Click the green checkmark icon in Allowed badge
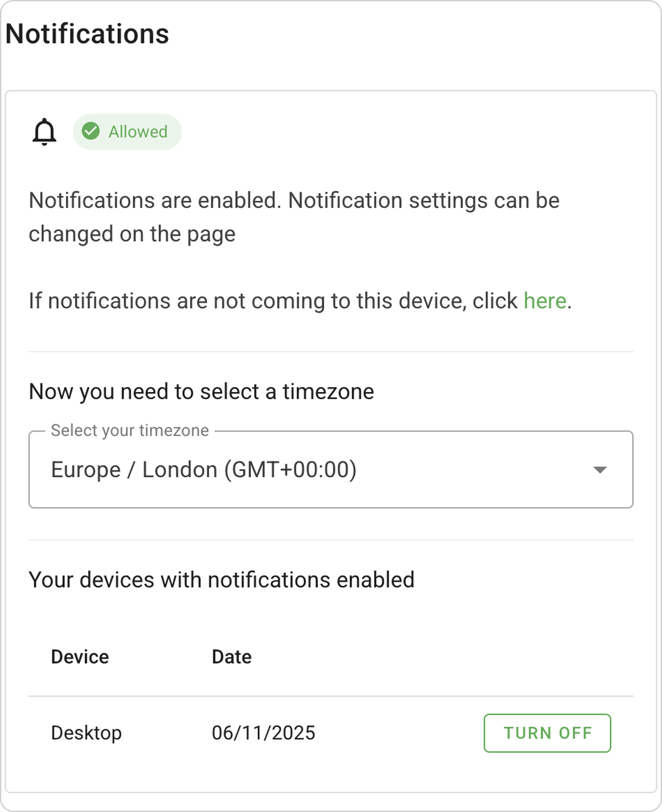The height and width of the screenshot is (812, 662). click(91, 131)
